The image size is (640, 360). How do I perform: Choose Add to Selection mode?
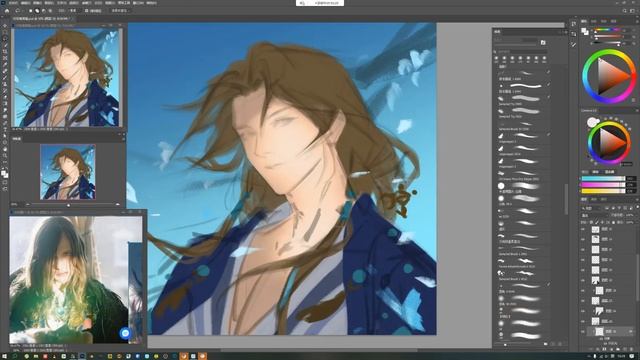[37, 11]
